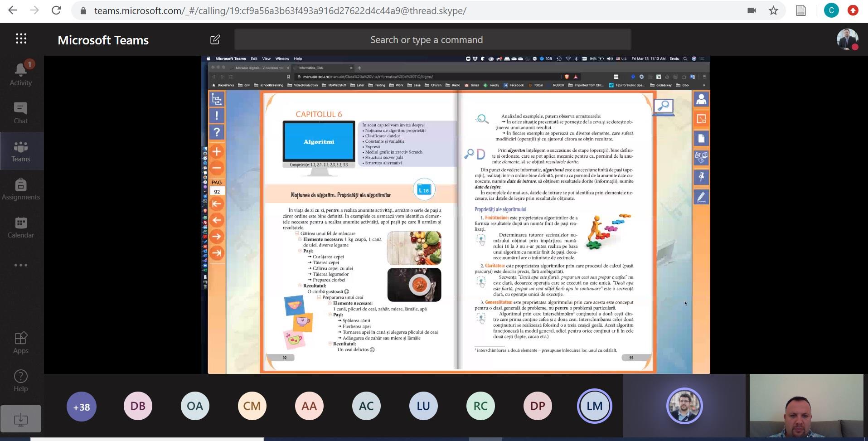Select participant RC avatar
This screenshot has width=868, height=441.
pyautogui.click(x=480, y=406)
